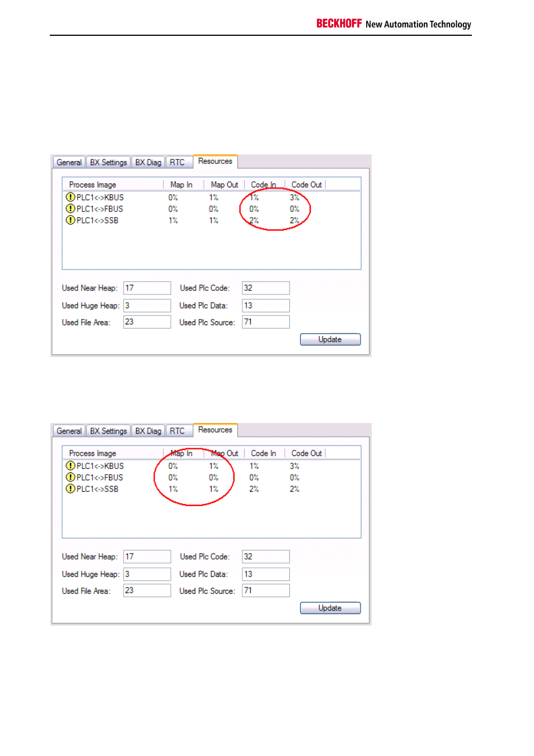Click the Code In column header in the upper dialog

(264, 185)
